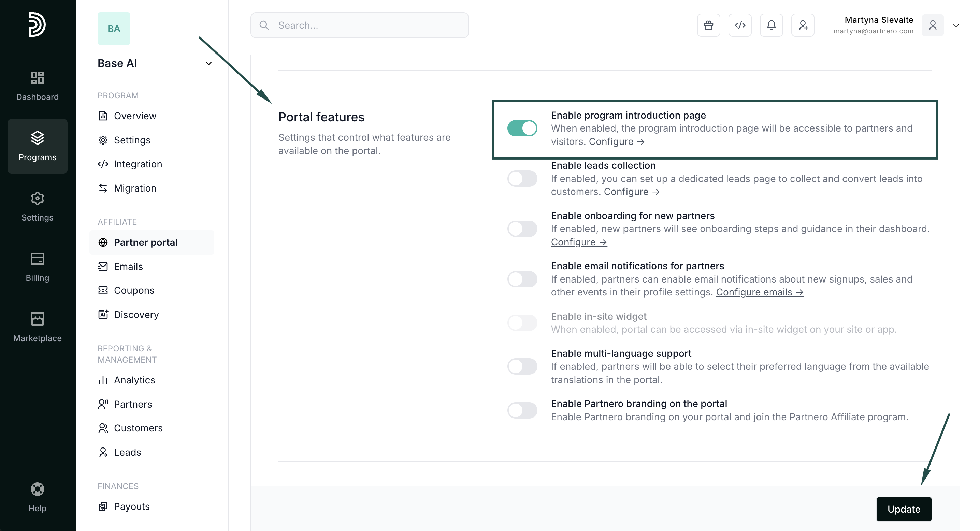Click the Partnero logo at top left
The width and height of the screenshot is (980, 531).
point(37,25)
